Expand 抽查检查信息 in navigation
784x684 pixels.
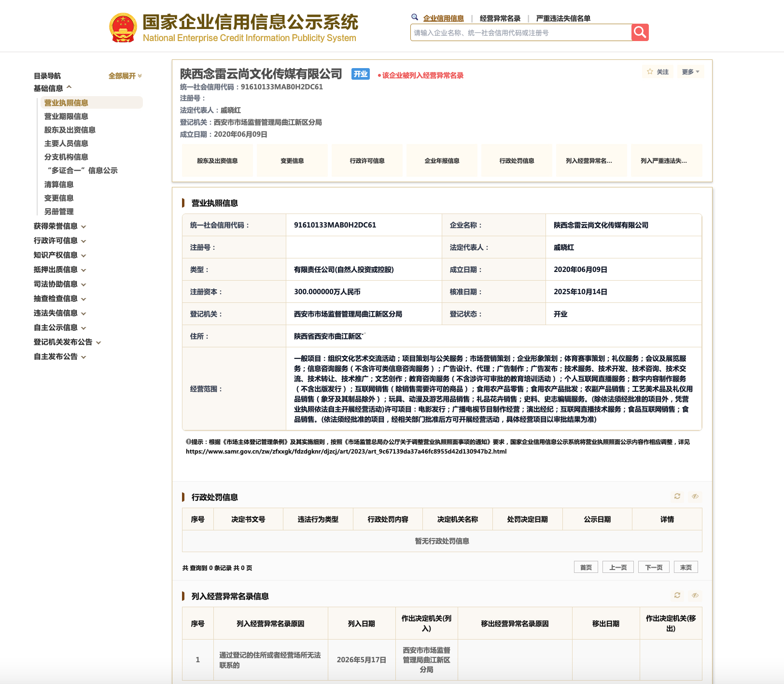coord(60,299)
